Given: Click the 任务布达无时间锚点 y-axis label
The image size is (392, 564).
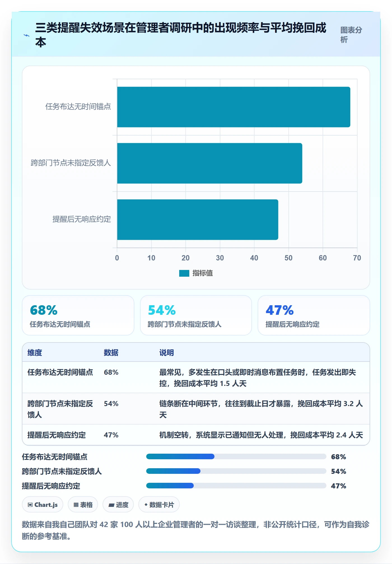Looking at the screenshot, I should pos(78,106).
